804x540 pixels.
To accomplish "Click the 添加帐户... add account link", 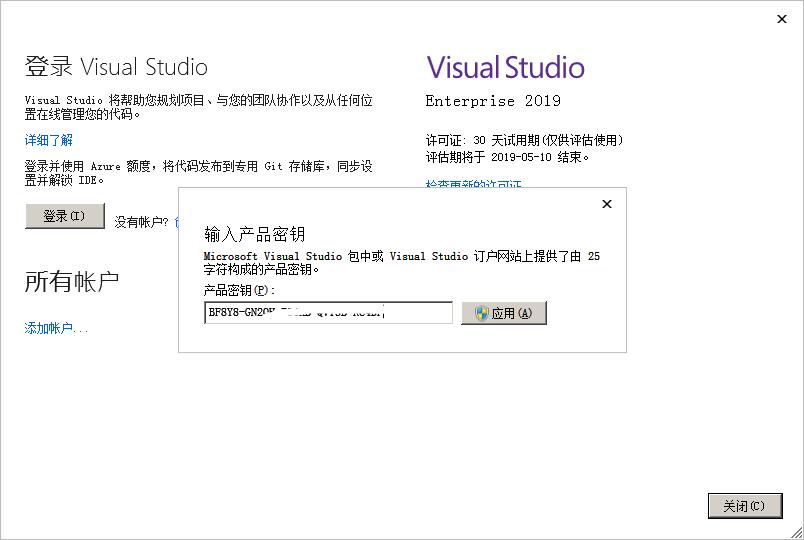I will coord(56,328).
